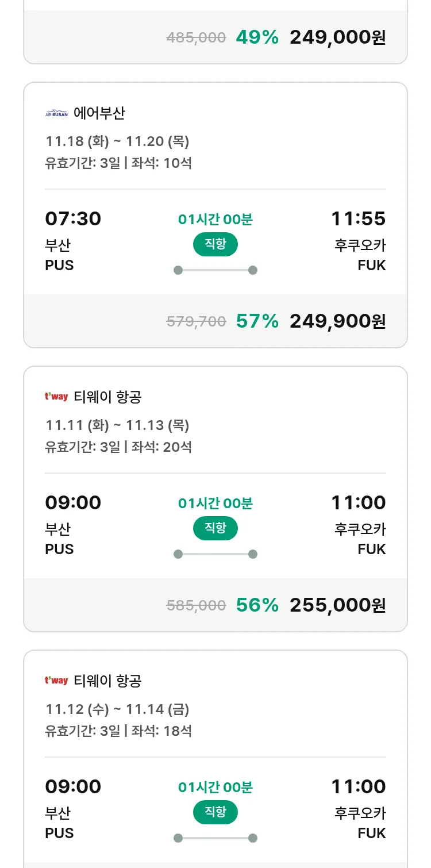Click the 57% discount label

[x=257, y=321]
